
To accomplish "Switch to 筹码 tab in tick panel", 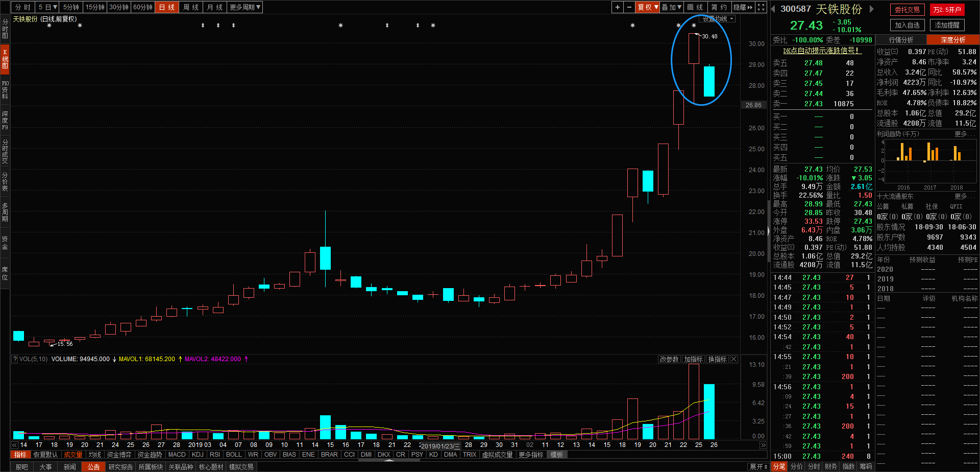I will click(x=866, y=466).
